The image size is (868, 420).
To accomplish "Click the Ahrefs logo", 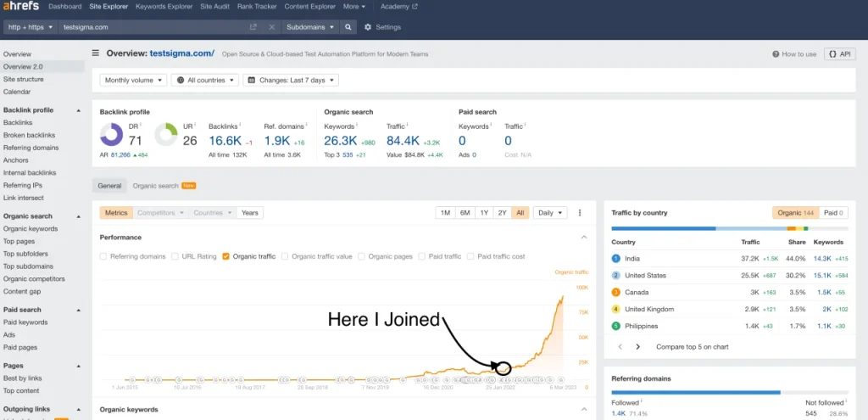I will pyautogui.click(x=20, y=7).
